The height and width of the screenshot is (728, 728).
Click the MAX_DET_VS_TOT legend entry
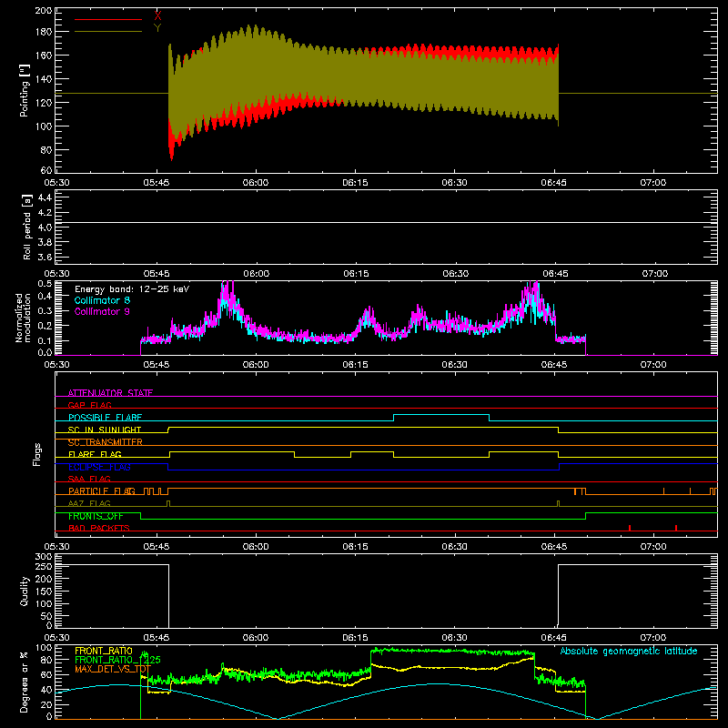pyautogui.click(x=113, y=669)
